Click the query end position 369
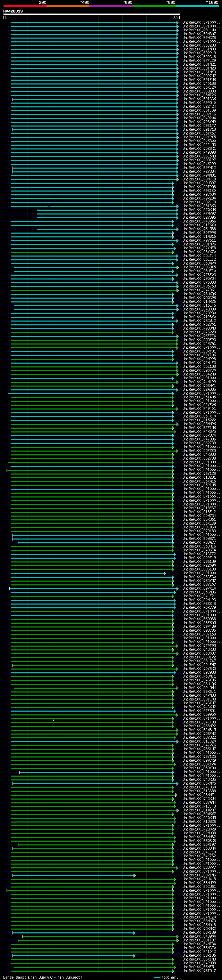Viewport: 222px width, 980px height. (x=175, y=17)
